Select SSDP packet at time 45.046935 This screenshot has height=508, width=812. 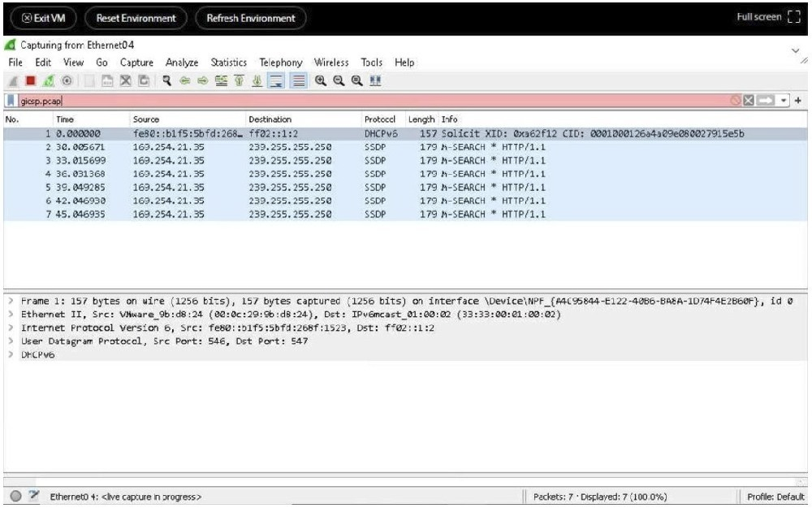405,214
